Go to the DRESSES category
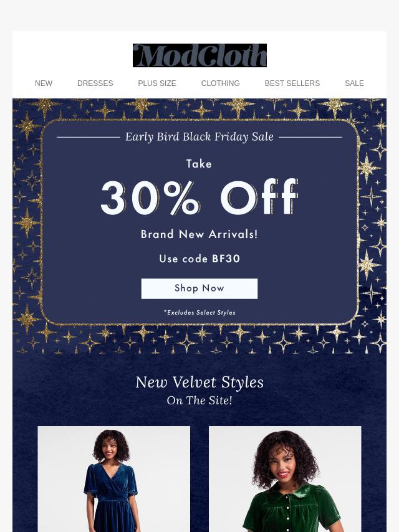 coord(95,83)
